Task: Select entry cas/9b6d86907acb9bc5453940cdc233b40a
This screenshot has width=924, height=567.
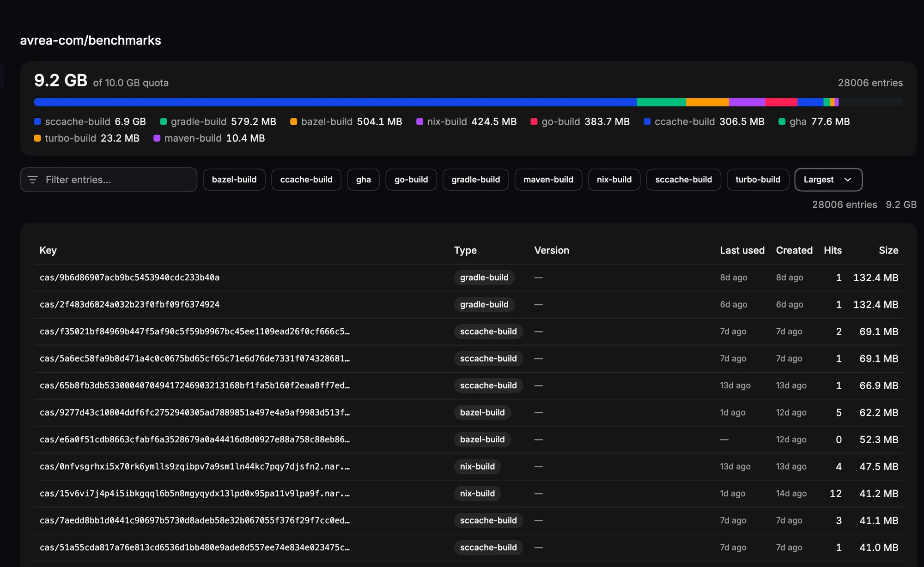Action: [129, 277]
